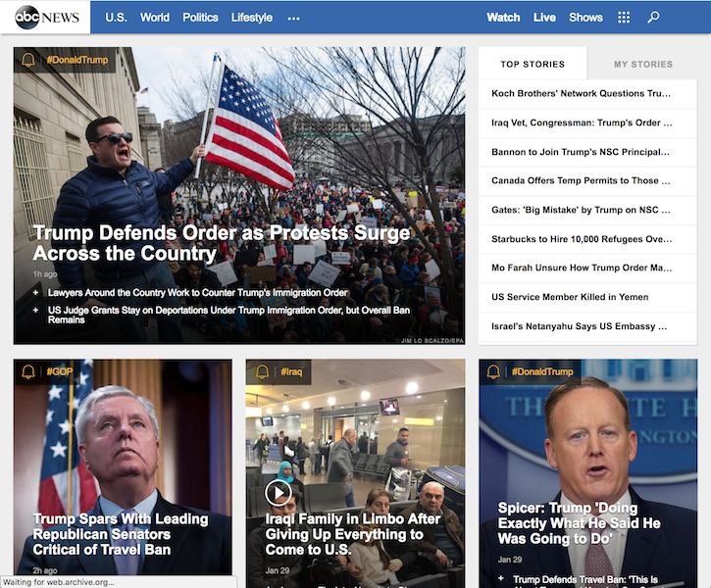This screenshot has width=711, height=588.
Task: Open the apps grid icon
Action: [624, 18]
